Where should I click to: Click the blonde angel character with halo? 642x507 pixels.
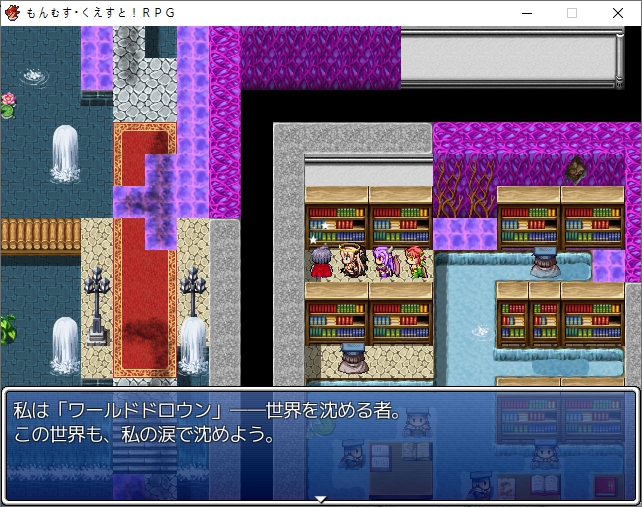(353, 261)
